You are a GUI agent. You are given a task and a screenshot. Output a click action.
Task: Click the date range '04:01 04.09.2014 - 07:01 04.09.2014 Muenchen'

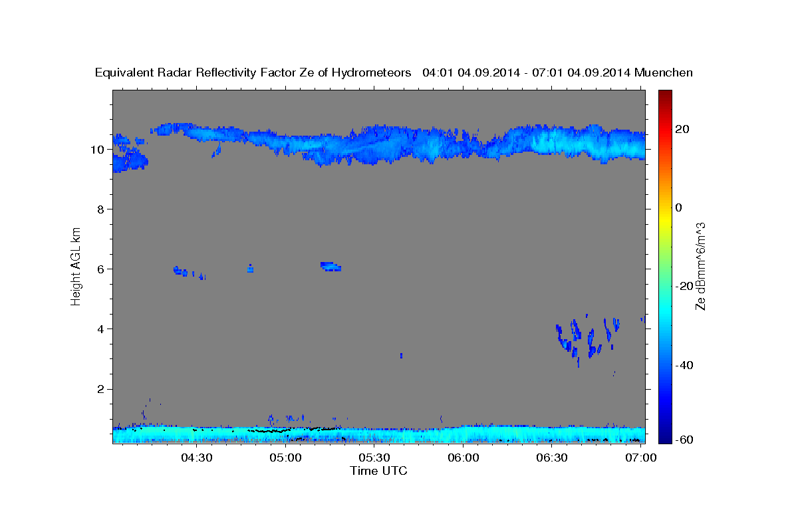click(x=558, y=73)
